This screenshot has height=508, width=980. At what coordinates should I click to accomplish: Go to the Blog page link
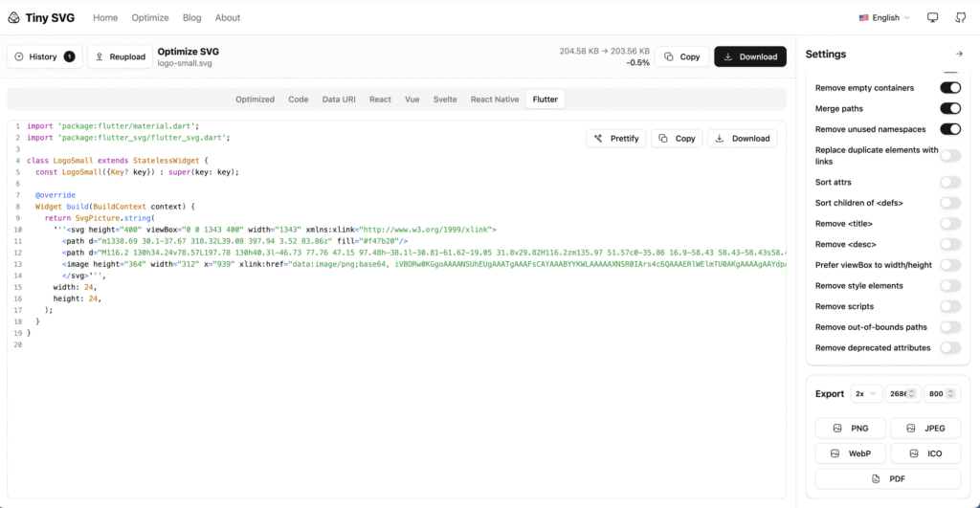[x=191, y=17]
